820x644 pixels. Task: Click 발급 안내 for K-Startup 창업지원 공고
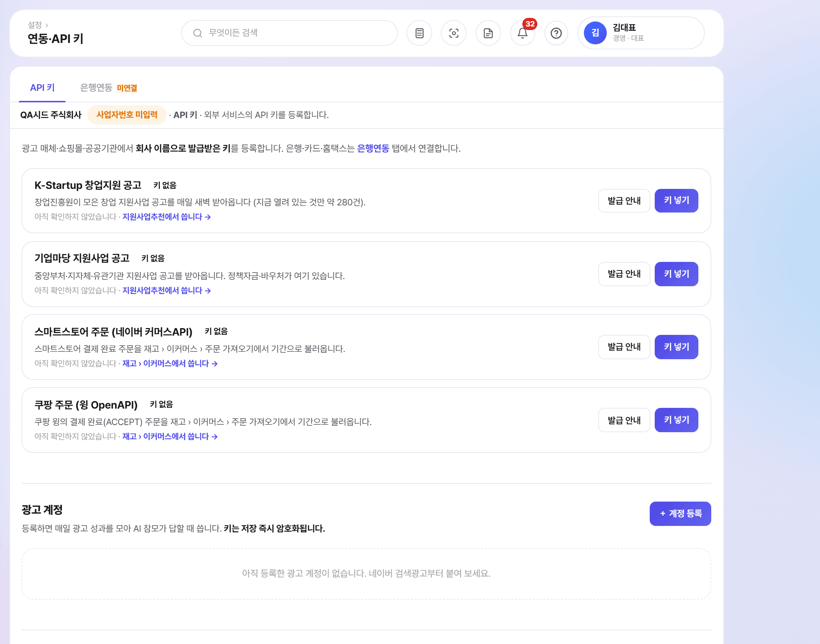pyautogui.click(x=624, y=201)
